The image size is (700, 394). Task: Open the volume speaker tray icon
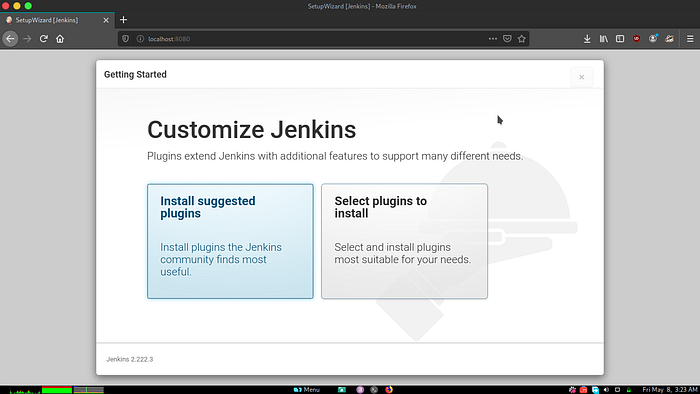pyautogui.click(x=606, y=390)
